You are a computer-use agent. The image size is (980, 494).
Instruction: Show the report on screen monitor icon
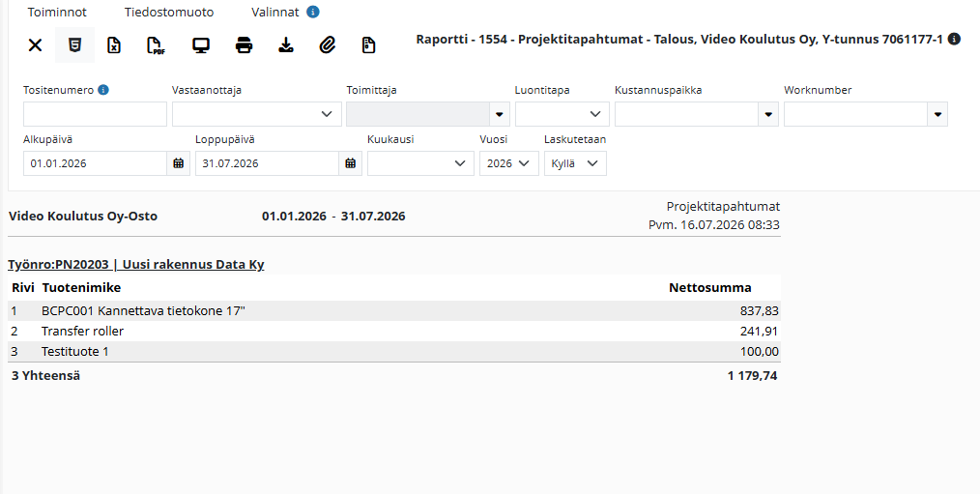(x=201, y=45)
